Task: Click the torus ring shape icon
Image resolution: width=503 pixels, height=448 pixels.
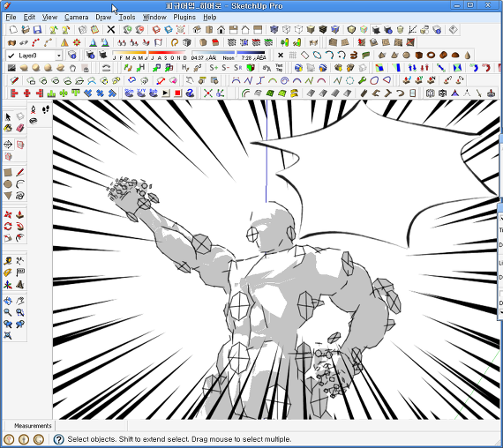Action: click(x=431, y=56)
